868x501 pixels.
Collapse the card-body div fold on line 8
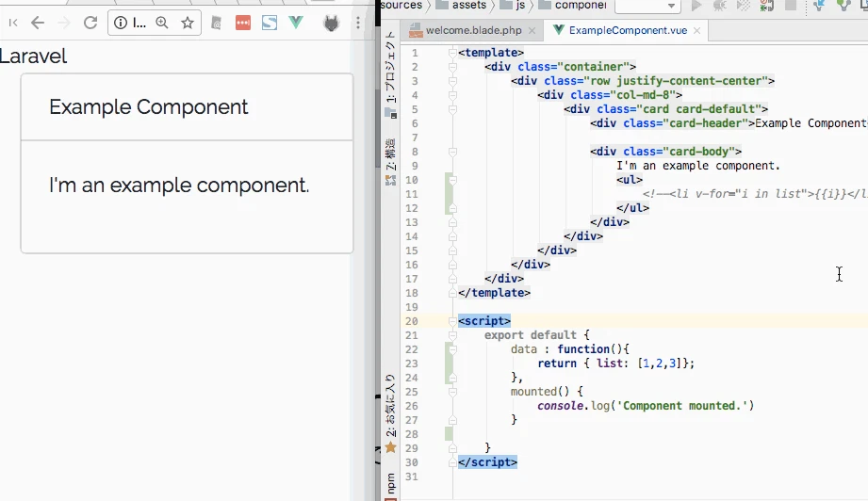pos(452,152)
